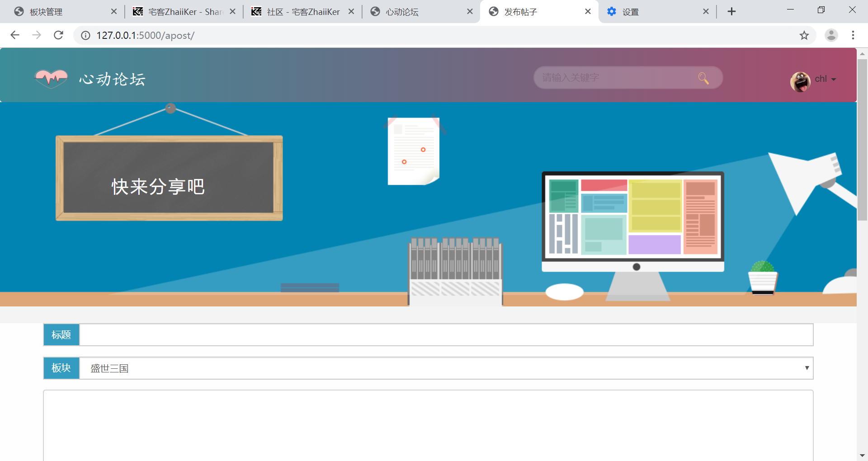Screen dimensions: 868x461
Task: Close the 板块管理 tab
Action: coord(114,12)
